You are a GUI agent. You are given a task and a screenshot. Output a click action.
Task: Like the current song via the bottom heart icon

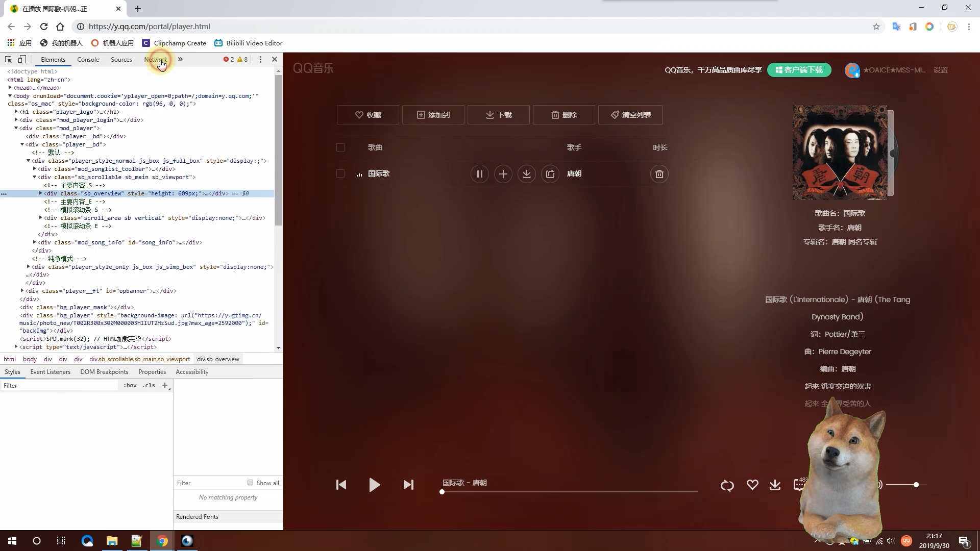[752, 485]
